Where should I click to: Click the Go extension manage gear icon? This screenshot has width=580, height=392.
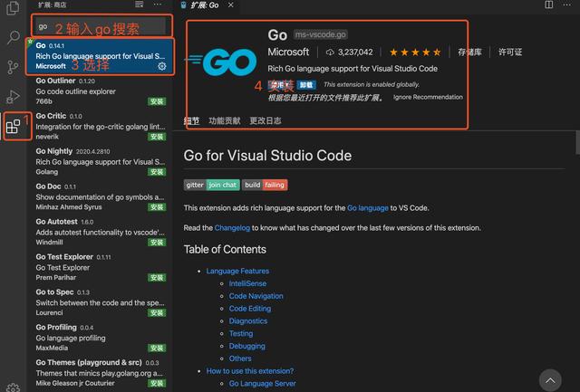click(162, 66)
